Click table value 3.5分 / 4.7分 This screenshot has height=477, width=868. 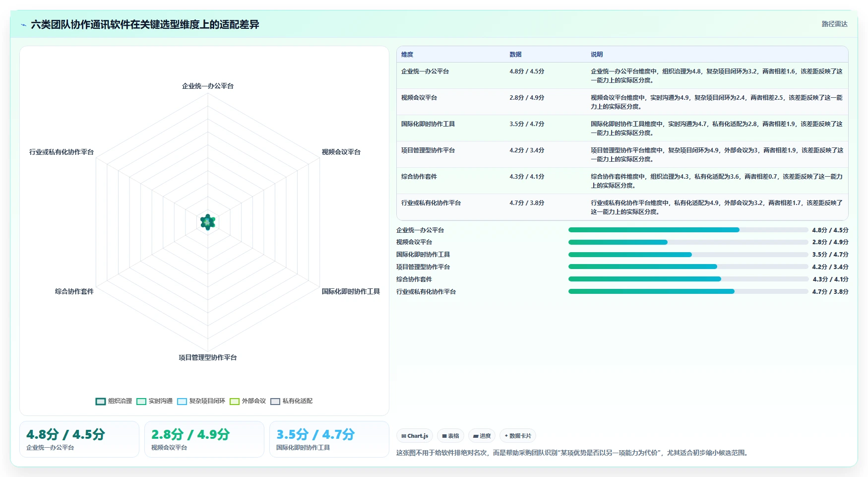tap(527, 124)
